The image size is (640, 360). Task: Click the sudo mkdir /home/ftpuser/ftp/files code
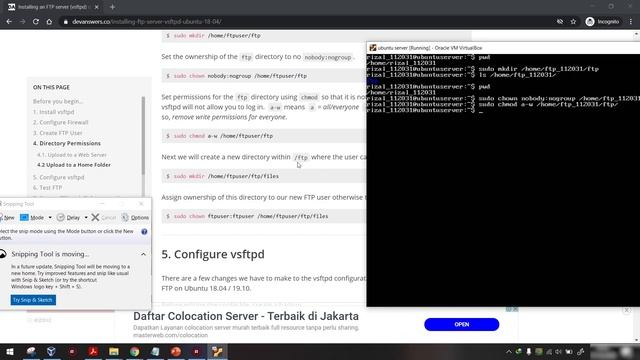tap(263, 176)
